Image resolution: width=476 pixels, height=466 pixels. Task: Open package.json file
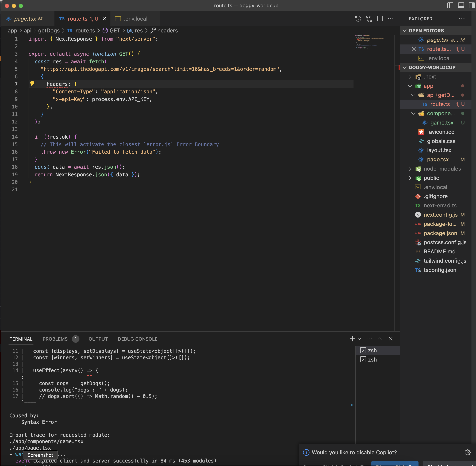(436, 233)
